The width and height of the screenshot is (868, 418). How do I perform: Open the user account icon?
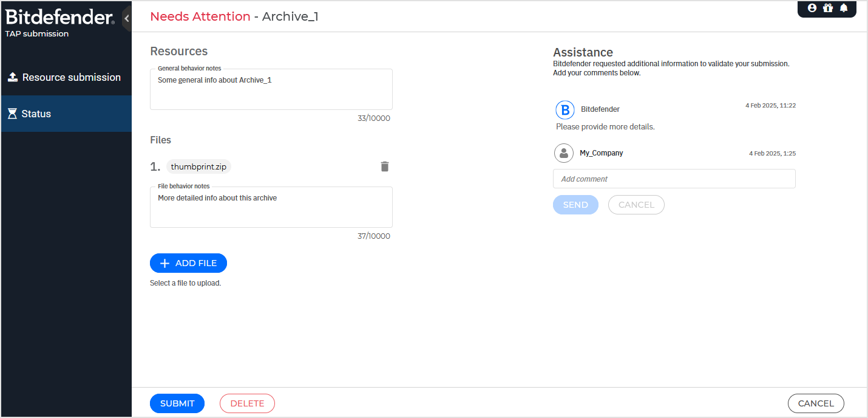pos(812,8)
